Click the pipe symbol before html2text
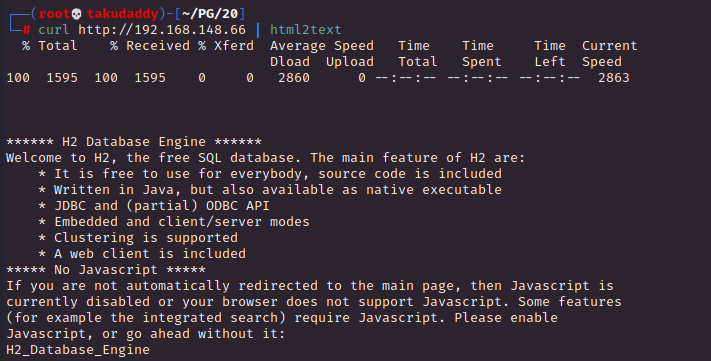This screenshot has width=711, height=361. 258,30
